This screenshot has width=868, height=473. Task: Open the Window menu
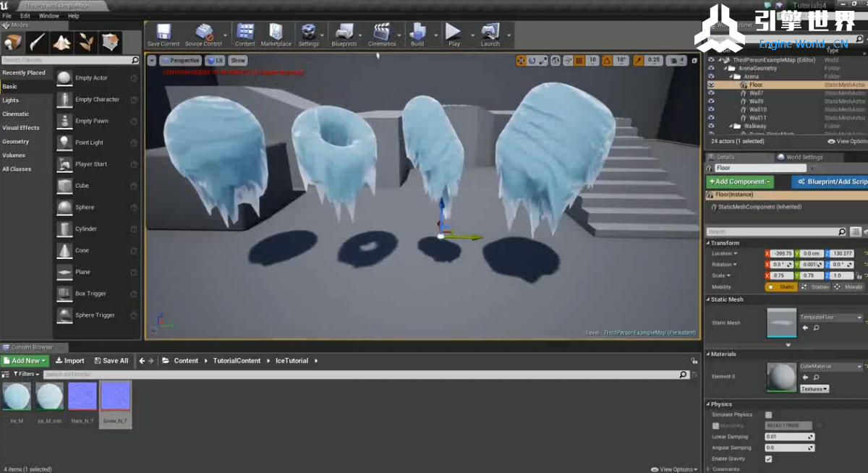click(x=49, y=15)
